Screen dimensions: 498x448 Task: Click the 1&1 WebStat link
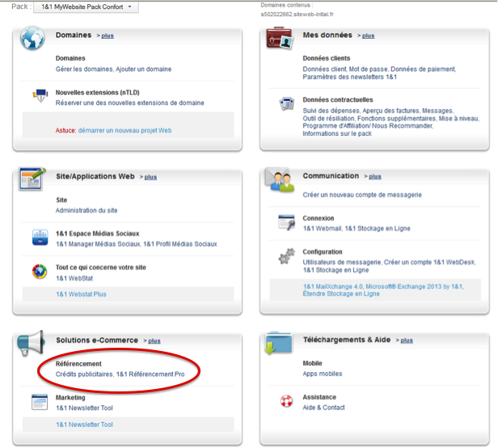point(74,278)
